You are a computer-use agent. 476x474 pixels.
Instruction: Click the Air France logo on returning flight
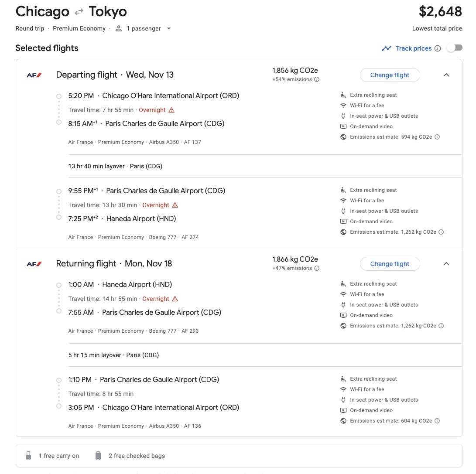point(34,264)
